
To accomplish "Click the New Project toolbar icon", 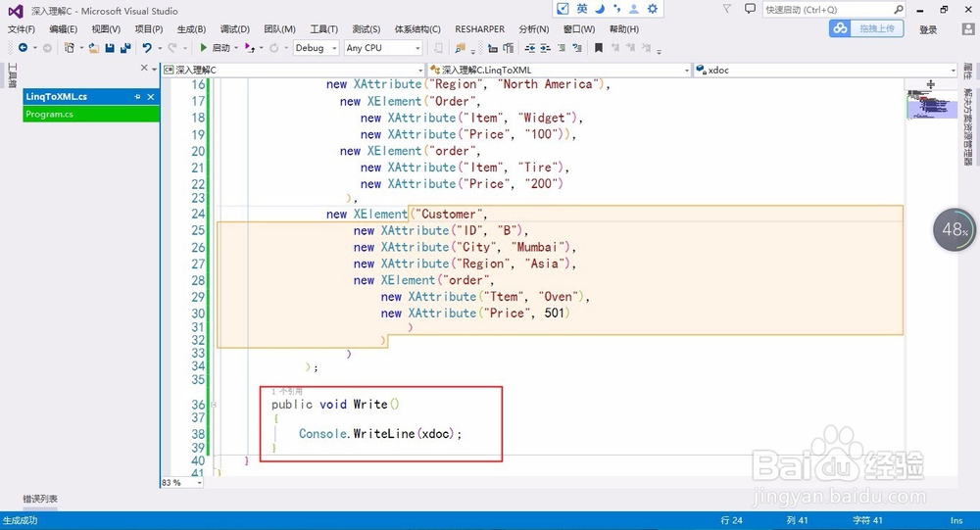I will pyautogui.click(x=70, y=47).
